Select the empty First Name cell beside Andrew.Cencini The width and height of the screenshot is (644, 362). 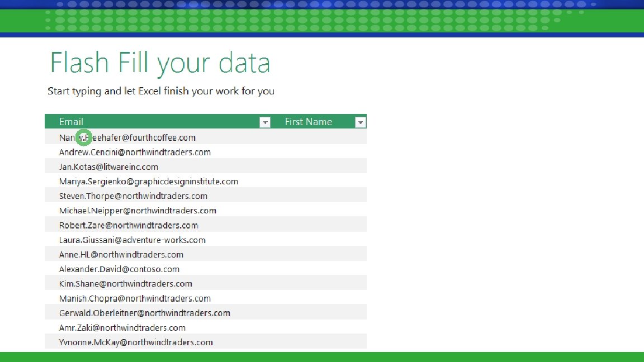coord(319,152)
